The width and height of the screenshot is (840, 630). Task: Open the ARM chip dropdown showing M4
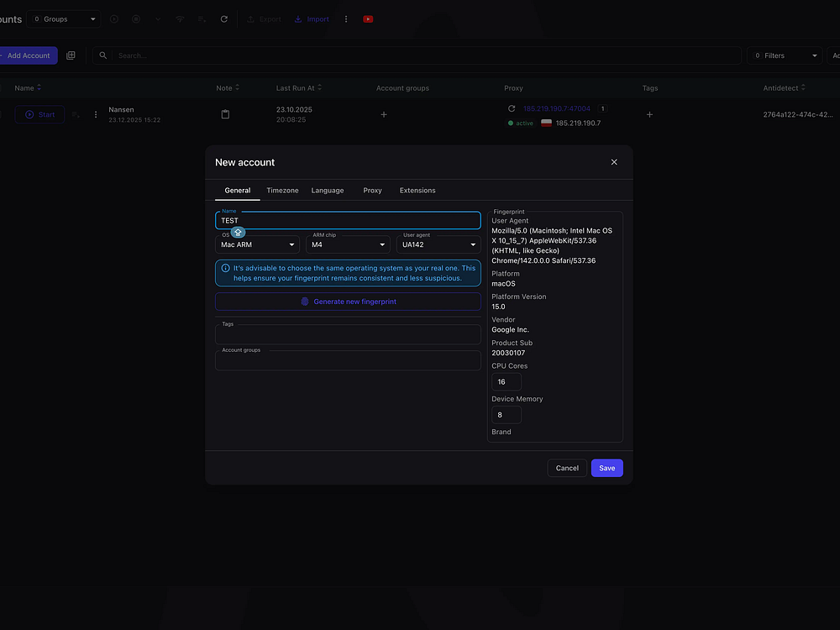coord(348,244)
